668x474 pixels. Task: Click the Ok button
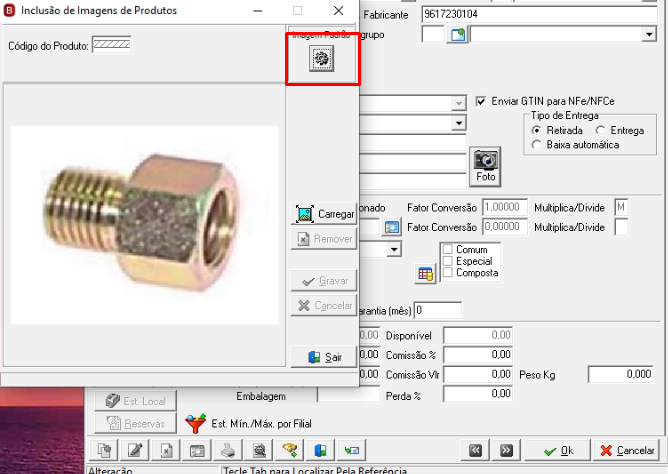tap(558, 450)
